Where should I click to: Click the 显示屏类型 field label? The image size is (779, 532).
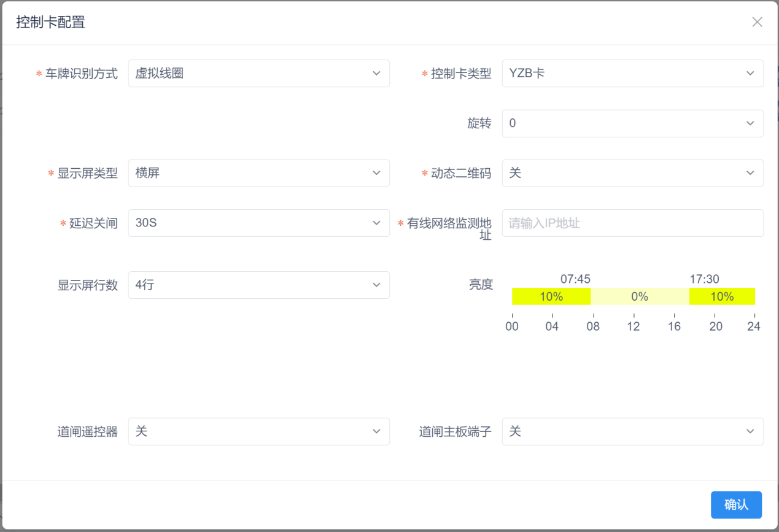coord(88,173)
